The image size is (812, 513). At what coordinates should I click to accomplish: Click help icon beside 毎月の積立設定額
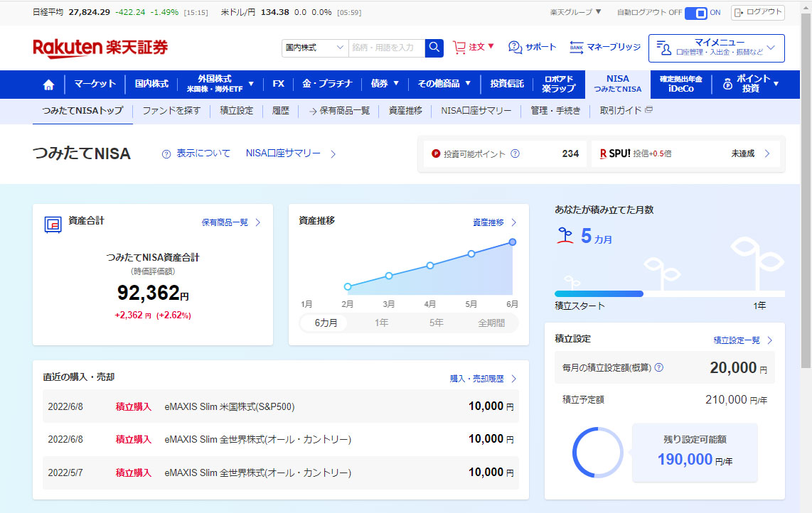pos(658,367)
